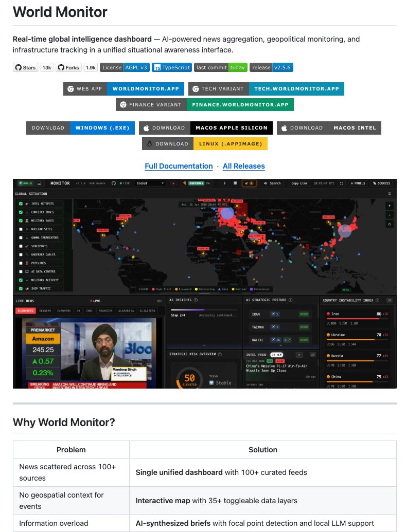Click the GitHub octocat icon in dashboard header
Screen dimensions: 406x532
(114, 183)
